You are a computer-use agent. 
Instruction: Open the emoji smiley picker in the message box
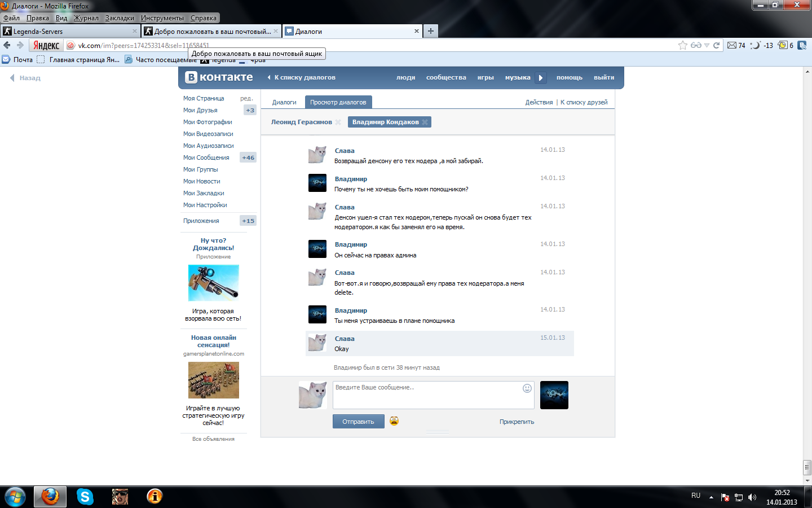click(x=527, y=388)
